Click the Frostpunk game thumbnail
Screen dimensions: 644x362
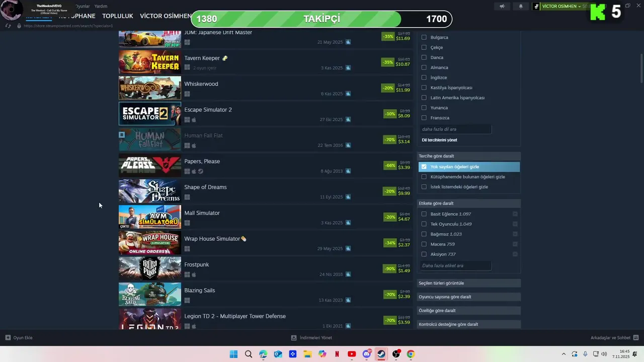pyautogui.click(x=150, y=268)
